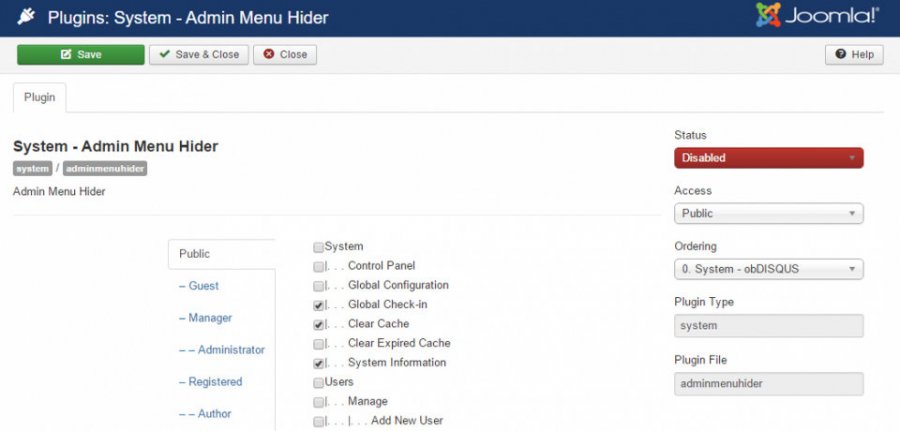This screenshot has width=900, height=431.
Task: Click the Close button with red icon
Action: click(285, 54)
